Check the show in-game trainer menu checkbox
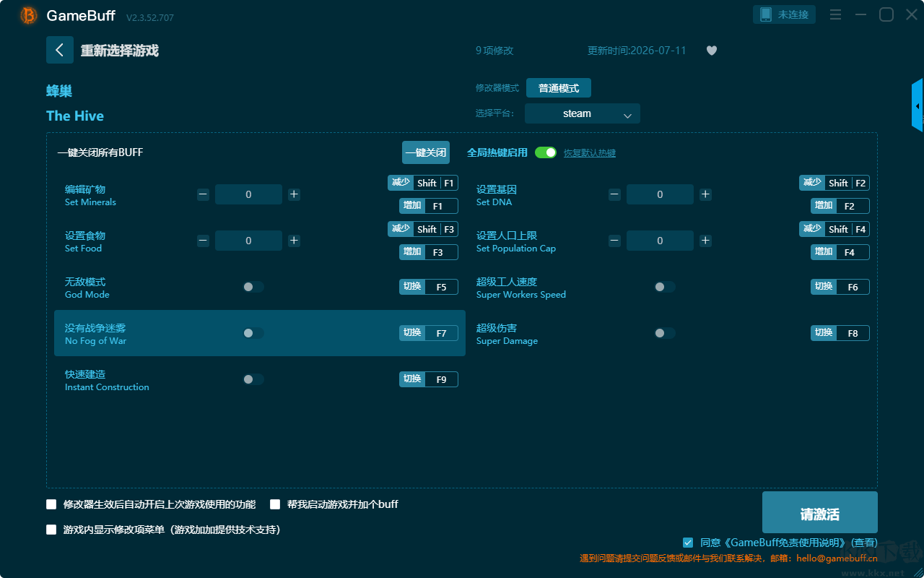The height and width of the screenshot is (578, 924). pyautogui.click(x=51, y=530)
